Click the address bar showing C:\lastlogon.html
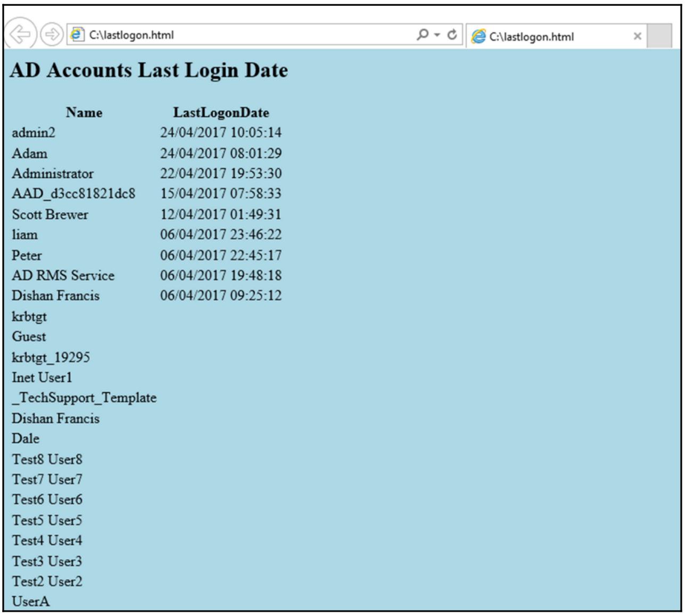The height and width of the screenshot is (616, 685). click(x=240, y=35)
